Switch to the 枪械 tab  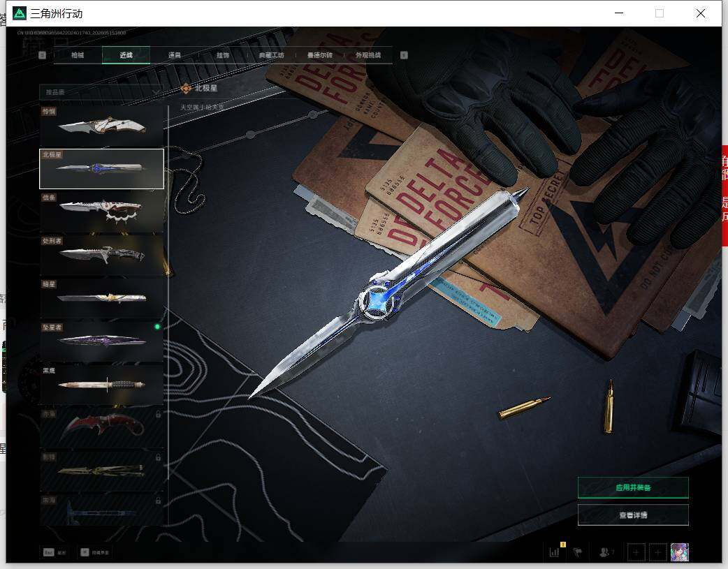pyautogui.click(x=78, y=55)
